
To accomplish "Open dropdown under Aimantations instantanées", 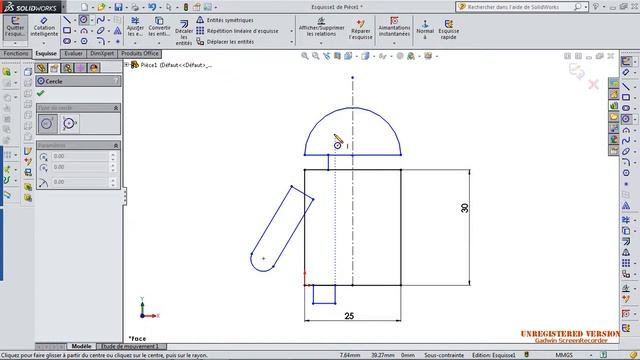I will [394, 42].
